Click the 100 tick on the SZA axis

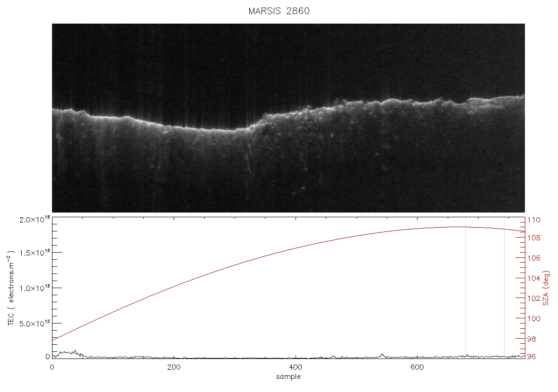(x=533, y=319)
